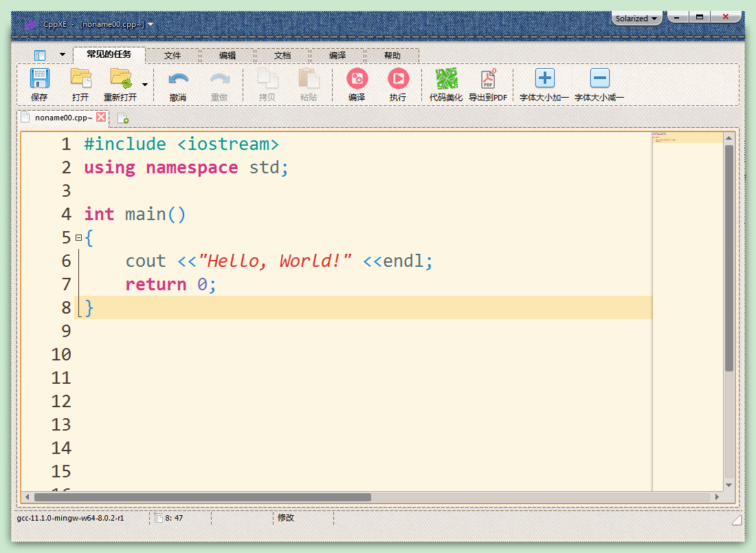Click the Save (保存) floppy disk icon

(x=39, y=78)
